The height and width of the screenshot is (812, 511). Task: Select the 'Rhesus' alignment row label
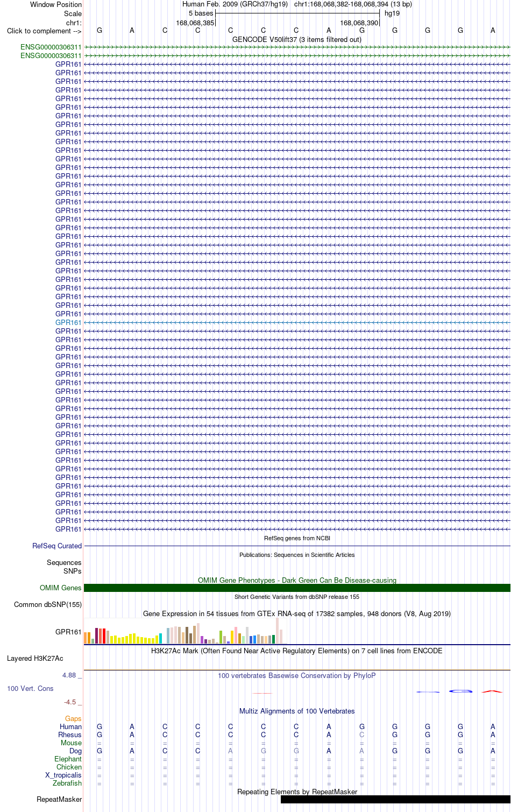pos(70,735)
